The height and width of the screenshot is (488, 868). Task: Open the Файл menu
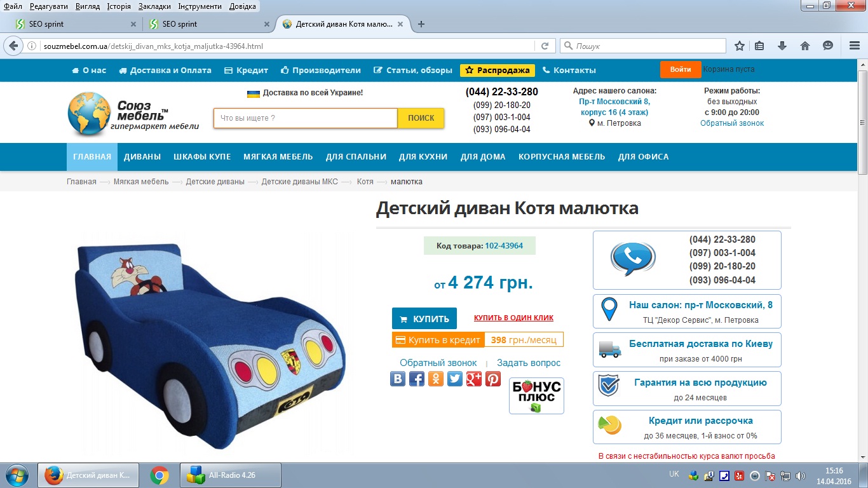coord(13,6)
